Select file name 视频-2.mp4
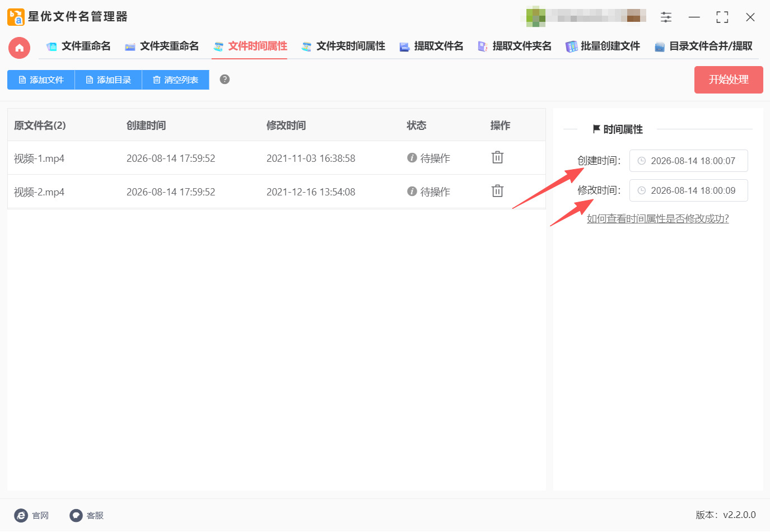The width and height of the screenshot is (770, 532). (39, 192)
